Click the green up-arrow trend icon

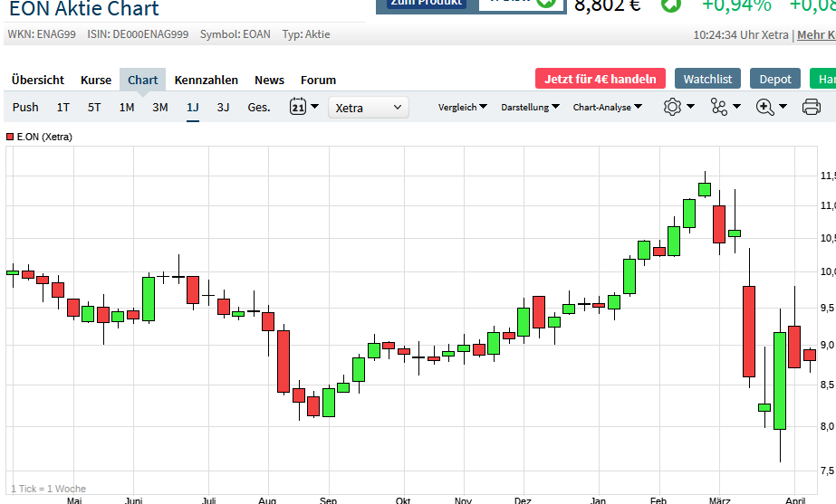click(x=670, y=5)
